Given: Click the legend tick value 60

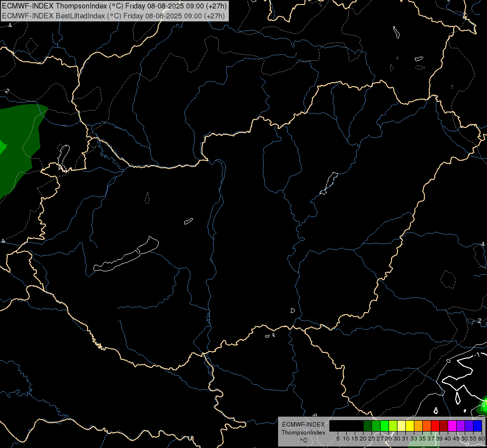Looking at the screenshot, I should (482, 439).
